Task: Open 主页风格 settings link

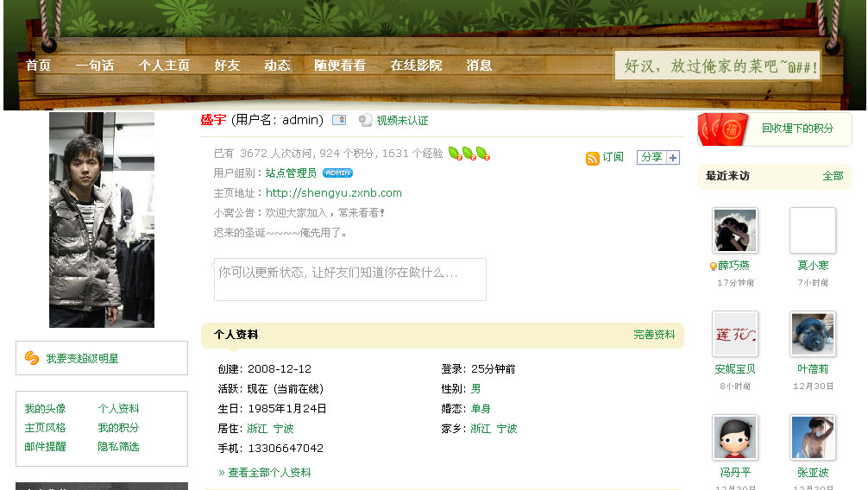Action: 45,427
